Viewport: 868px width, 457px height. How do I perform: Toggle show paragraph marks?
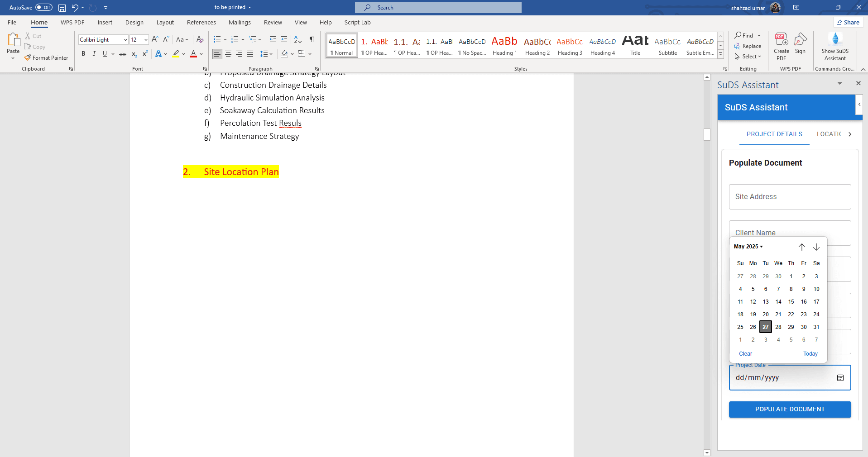(312, 39)
